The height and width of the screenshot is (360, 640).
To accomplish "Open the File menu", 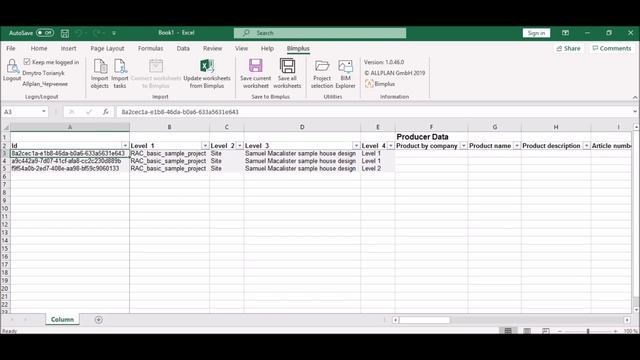I will click(11, 48).
